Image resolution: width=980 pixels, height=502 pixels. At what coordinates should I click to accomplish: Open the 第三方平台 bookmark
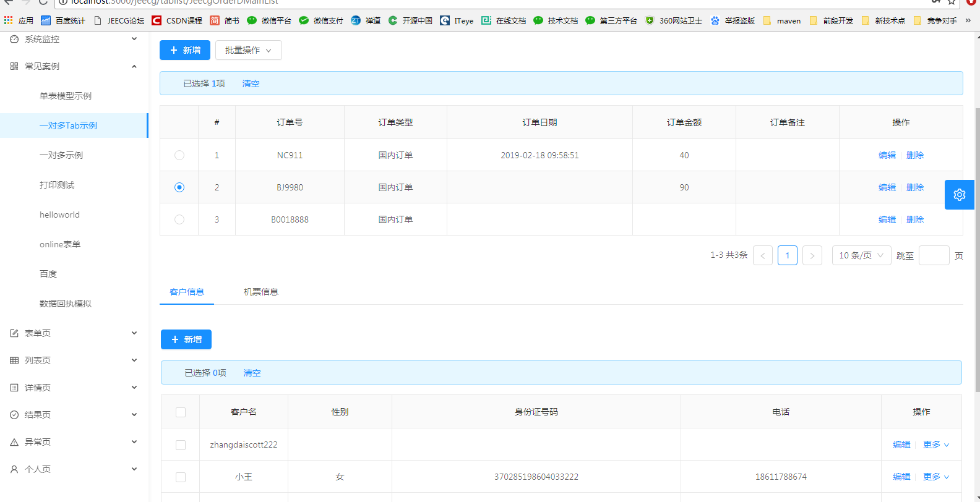click(x=611, y=20)
